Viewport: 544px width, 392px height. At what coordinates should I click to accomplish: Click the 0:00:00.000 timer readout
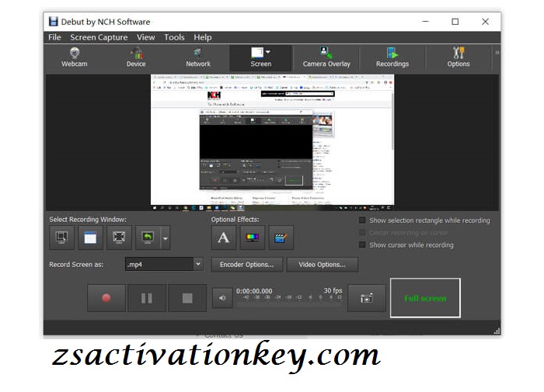tap(254, 291)
